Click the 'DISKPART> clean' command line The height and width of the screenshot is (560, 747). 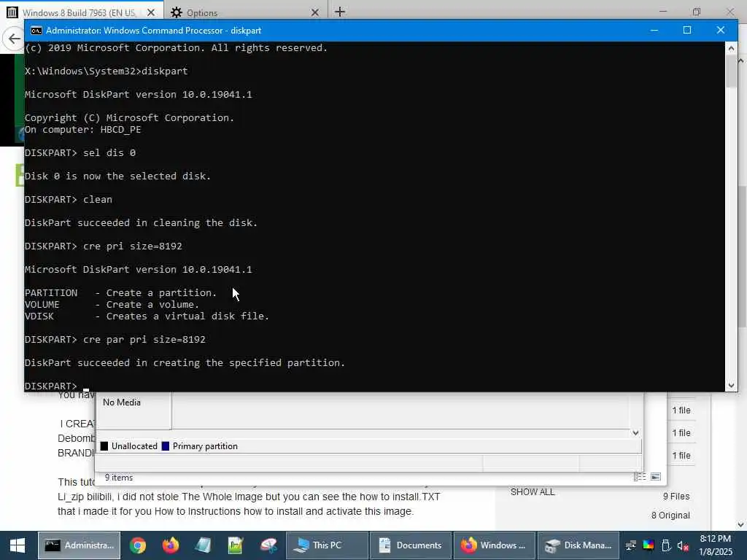pos(69,200)
